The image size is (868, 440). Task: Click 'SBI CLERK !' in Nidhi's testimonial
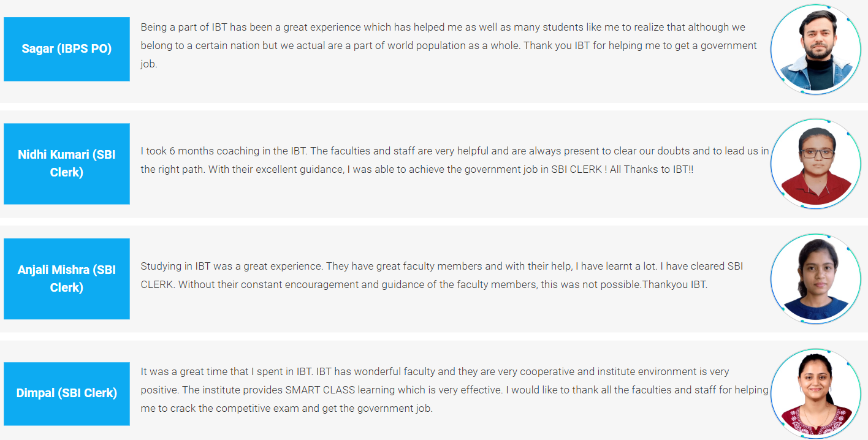pyautogui.click(x=579, y=170)
